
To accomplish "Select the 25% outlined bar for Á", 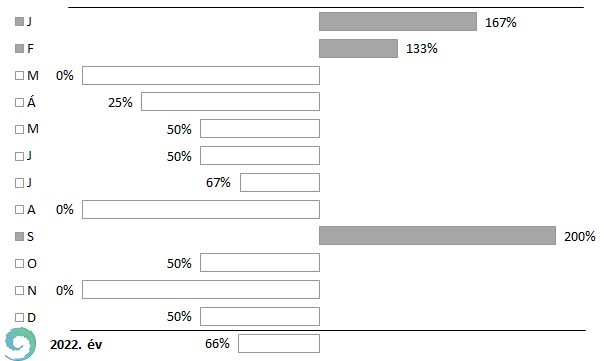I will click(x=230, y=102).
